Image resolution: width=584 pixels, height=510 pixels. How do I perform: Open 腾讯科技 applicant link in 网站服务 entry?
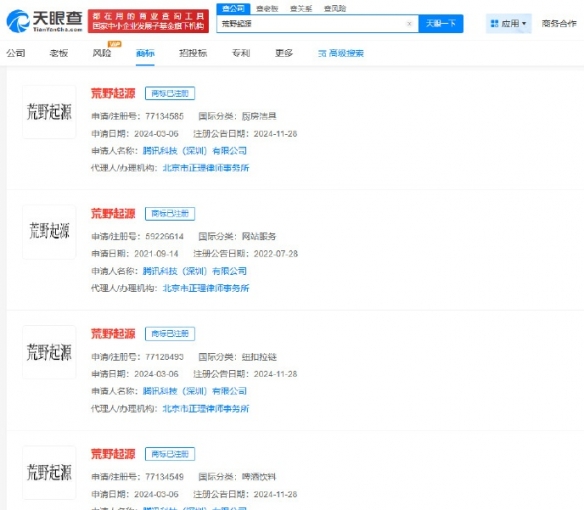click(x=195, y=271)
